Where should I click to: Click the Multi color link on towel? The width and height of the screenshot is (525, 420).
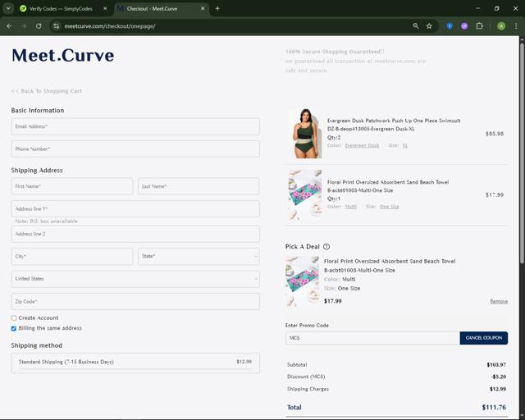351,207
